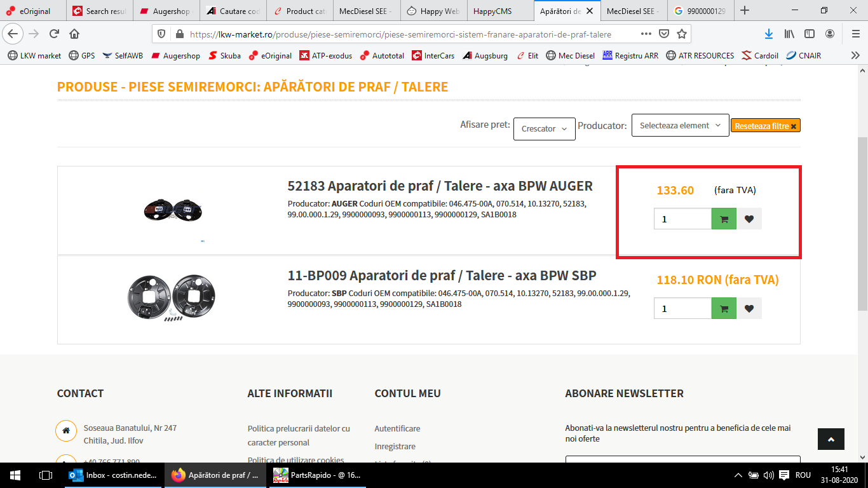Image resolution: width=868 pixels, height=488 pixels.
Task: Open the Cardoil bookmark
Action: 760,55
